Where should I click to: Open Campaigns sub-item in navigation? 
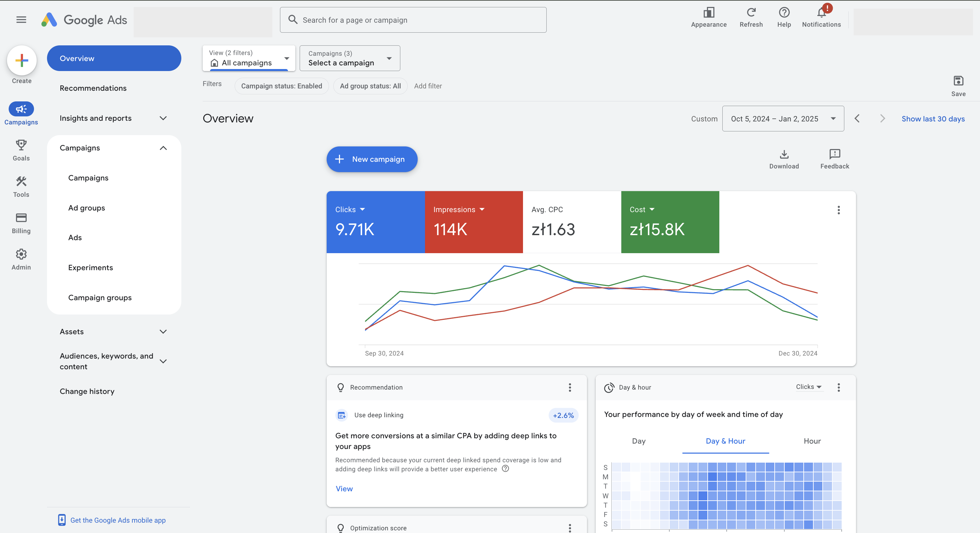pyautogui.click(x=88, y=178)
